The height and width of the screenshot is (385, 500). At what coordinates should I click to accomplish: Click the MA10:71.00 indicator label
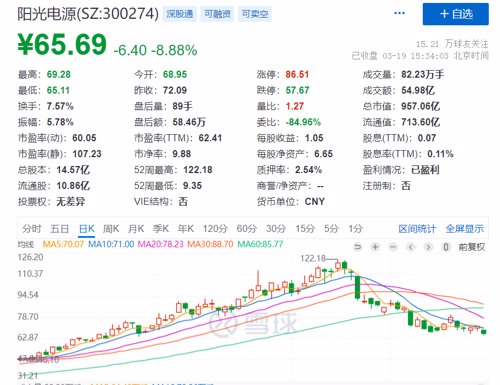111,244
